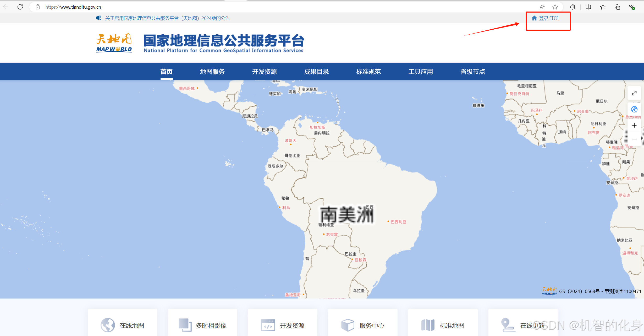Screen dimensions: 644x336
Task: Open the 2024版公告 announcement link
Action: coord(167,18)
